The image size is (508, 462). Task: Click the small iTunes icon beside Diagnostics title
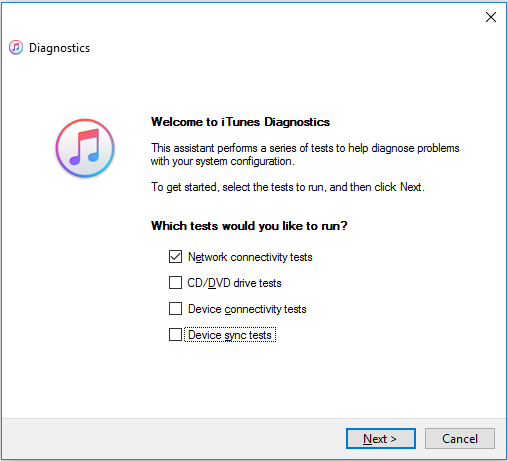coord(16,47)
